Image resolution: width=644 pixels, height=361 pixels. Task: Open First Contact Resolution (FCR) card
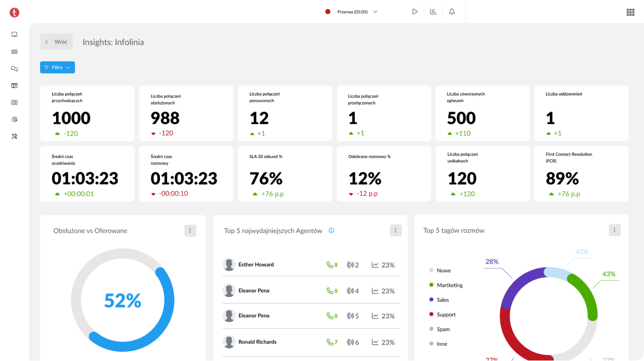pyautogui.click(x=581, y=174)
